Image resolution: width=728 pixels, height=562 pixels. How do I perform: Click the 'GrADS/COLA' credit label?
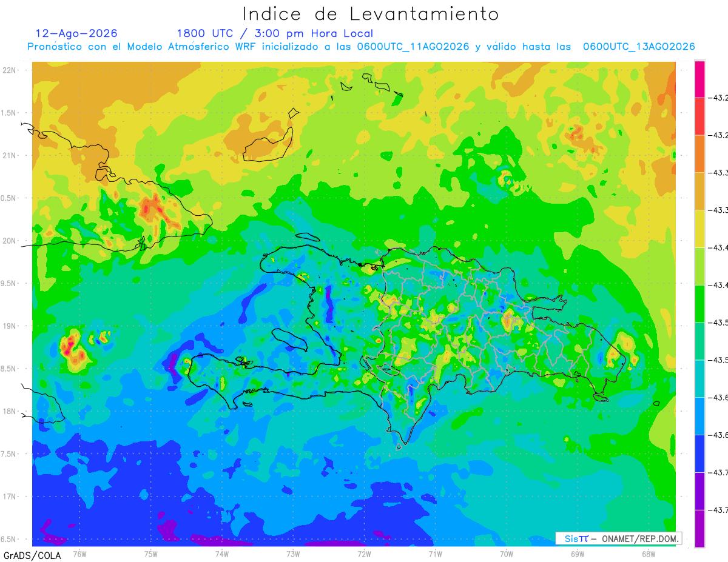tap(32, 555)
